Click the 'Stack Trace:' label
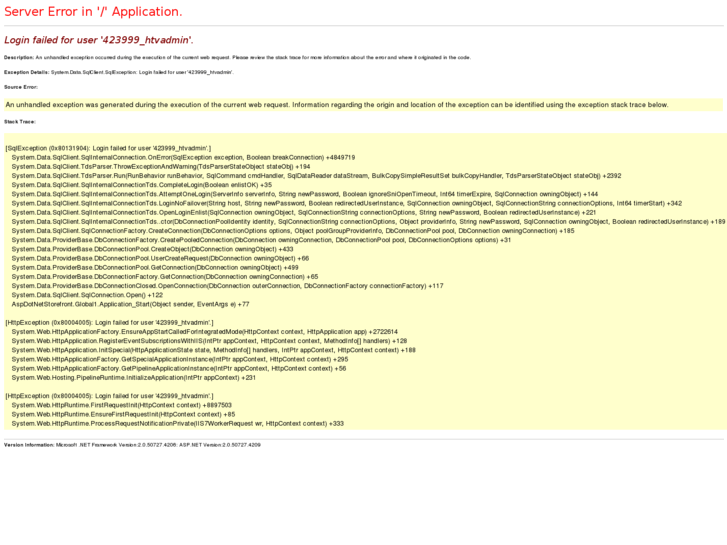 coord(20,122)
